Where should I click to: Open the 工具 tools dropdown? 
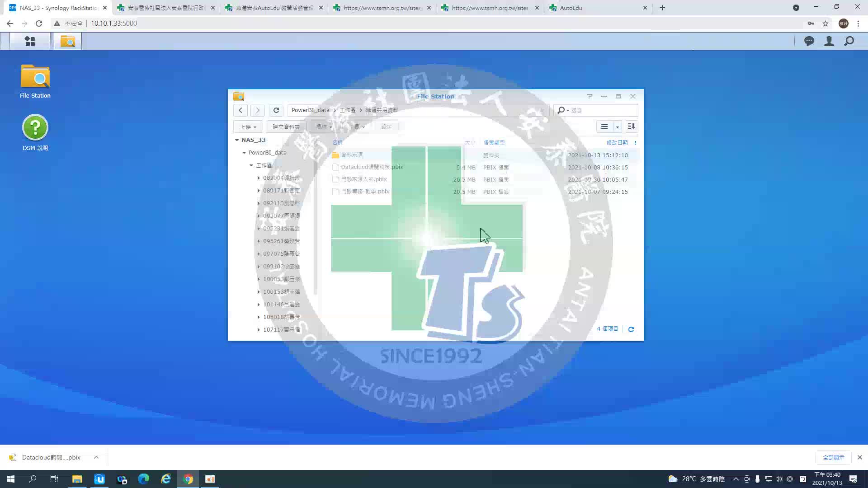point(356,127)
